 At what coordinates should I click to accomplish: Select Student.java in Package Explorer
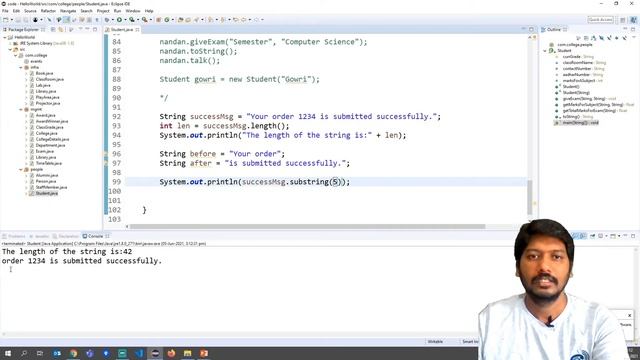[46, 193]
